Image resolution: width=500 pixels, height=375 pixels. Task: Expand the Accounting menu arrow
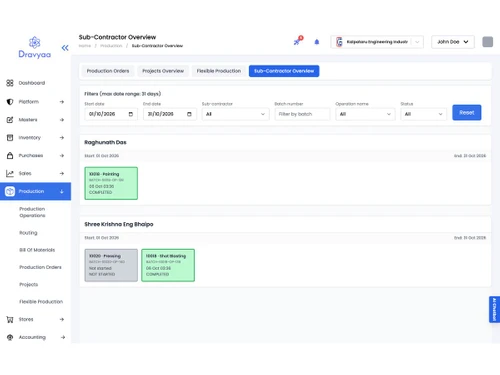click(x=63, y=337)
